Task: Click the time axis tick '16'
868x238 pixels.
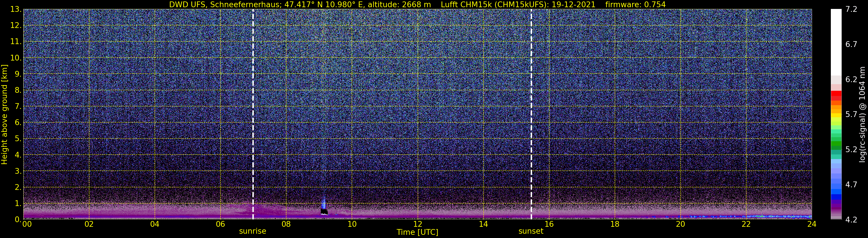Action: [x=549, y=224]
